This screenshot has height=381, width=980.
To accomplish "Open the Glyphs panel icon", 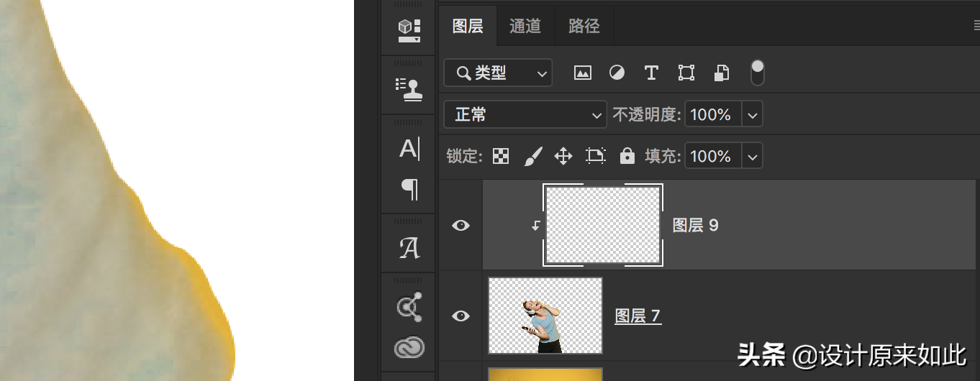I will [x=409, y=248].
